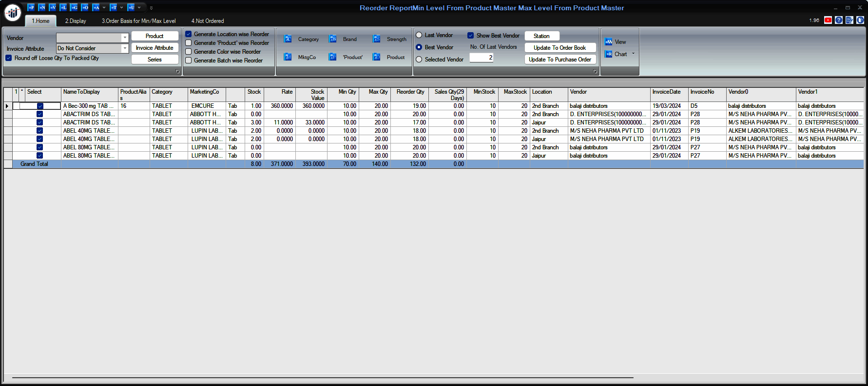
Task: Open Customize Quick Access Toolbar arrow
Action: click(151, 8)
